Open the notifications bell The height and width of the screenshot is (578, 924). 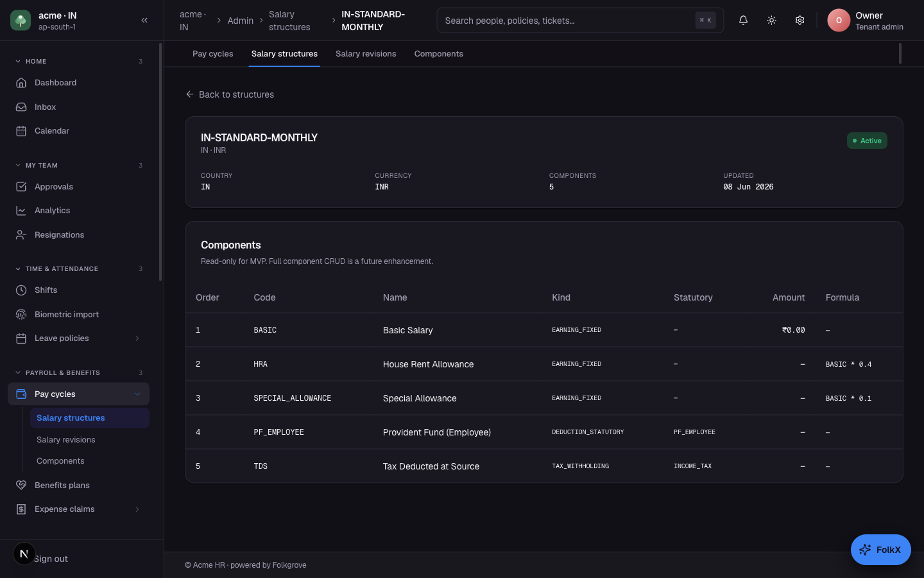743,21
